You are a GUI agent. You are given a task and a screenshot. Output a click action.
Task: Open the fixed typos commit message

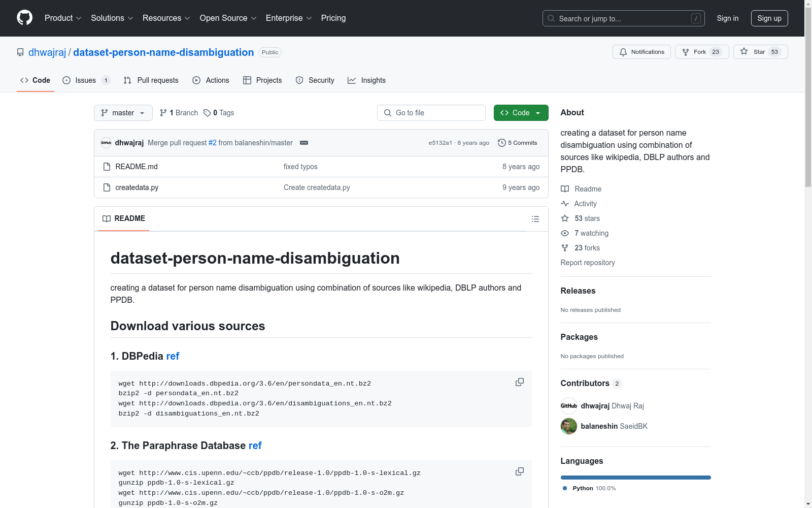tap(300, 167)
